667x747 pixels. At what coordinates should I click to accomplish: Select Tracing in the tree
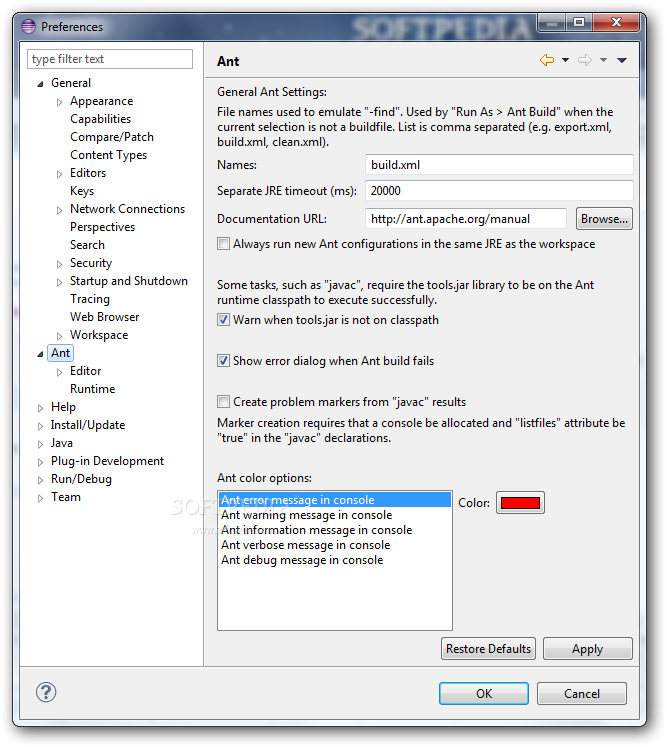coord(90,299)
